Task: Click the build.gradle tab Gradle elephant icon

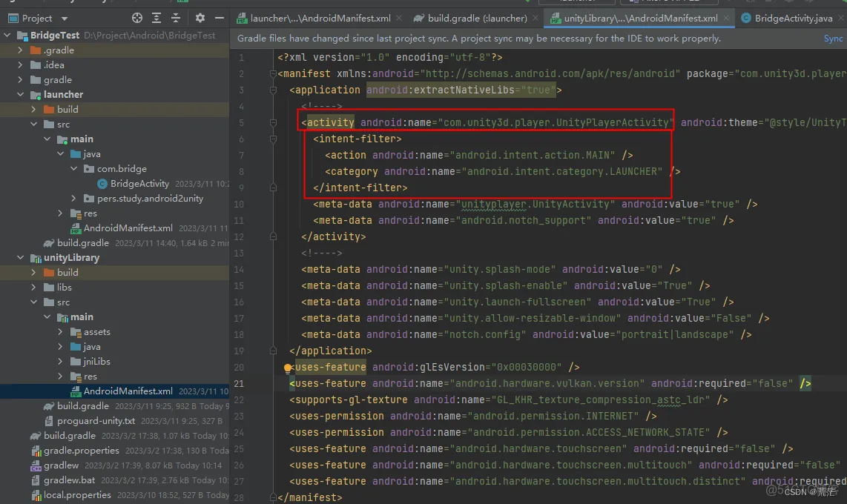Action: [x=418, y=19]
